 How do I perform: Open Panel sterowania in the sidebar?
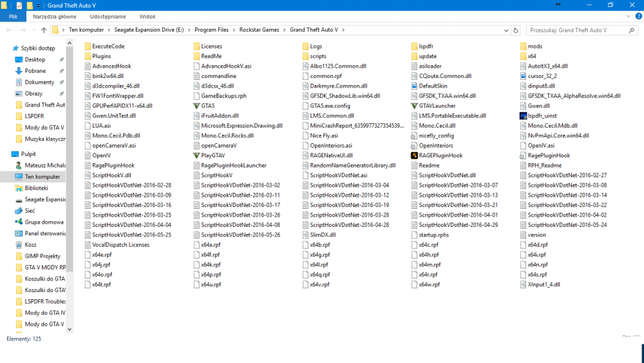45,233
